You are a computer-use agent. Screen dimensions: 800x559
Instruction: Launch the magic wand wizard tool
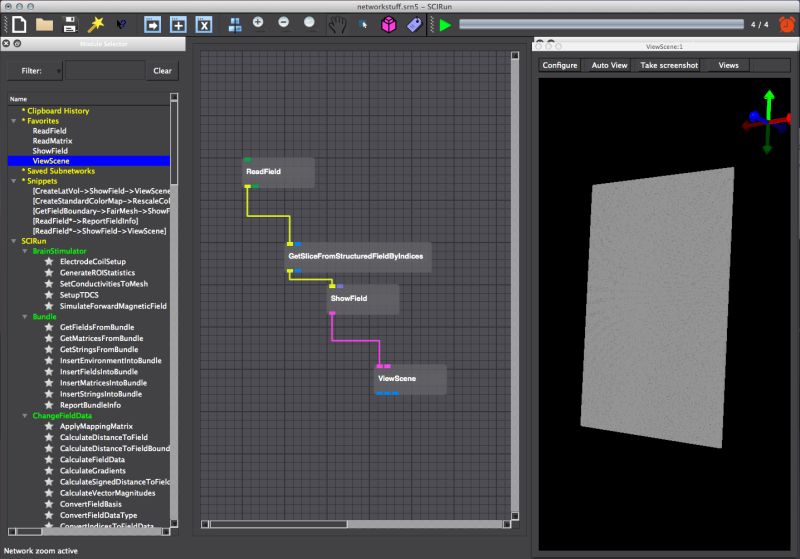point(95,24)
